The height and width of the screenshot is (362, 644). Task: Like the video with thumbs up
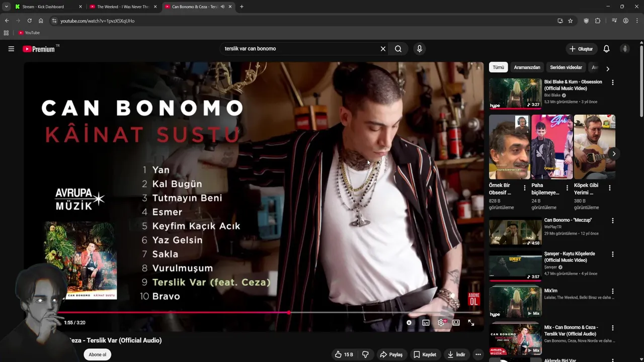point(344,354)
